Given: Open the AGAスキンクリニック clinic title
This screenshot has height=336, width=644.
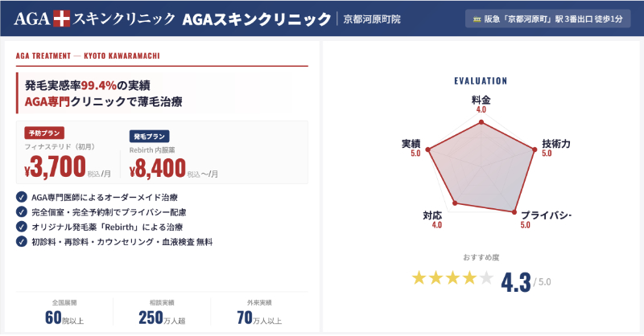Looking at the screenshot, I should click(x=256, y=18).
